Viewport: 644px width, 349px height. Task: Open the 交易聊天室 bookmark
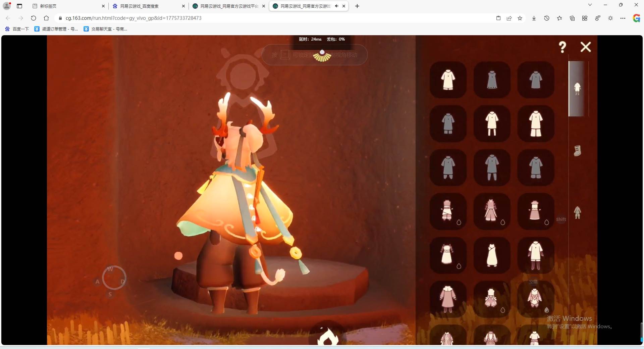point(105,29)
